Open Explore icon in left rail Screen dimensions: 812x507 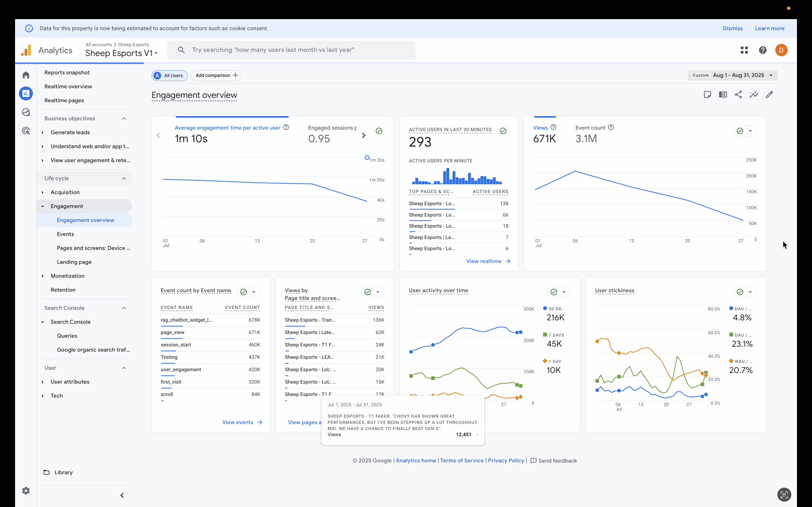tap(26, 112)
